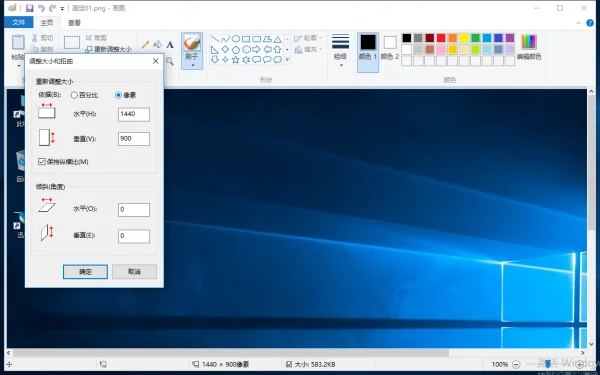Select the straight Line shape
This screenshot has height=375, width=600.
tap(215, 39)
